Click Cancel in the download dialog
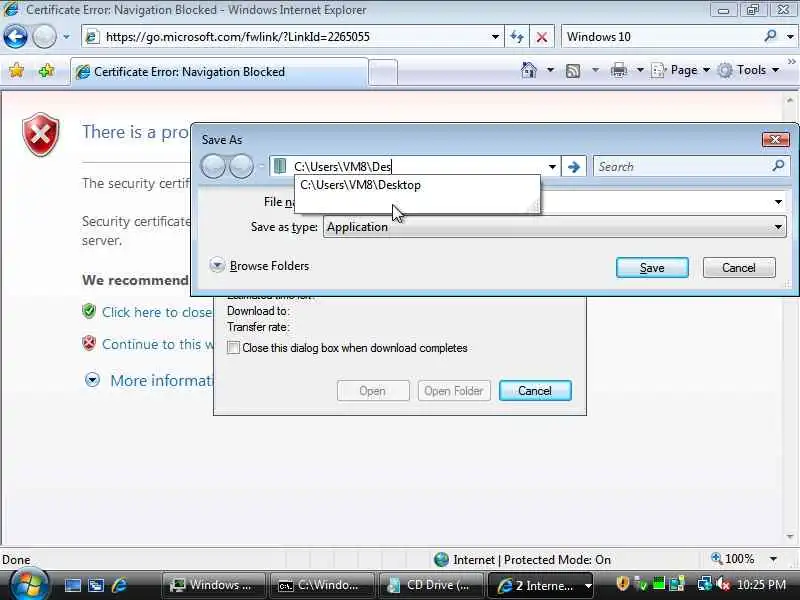The height and width of the screenshot is (600, 800). (x=535, y=391)
